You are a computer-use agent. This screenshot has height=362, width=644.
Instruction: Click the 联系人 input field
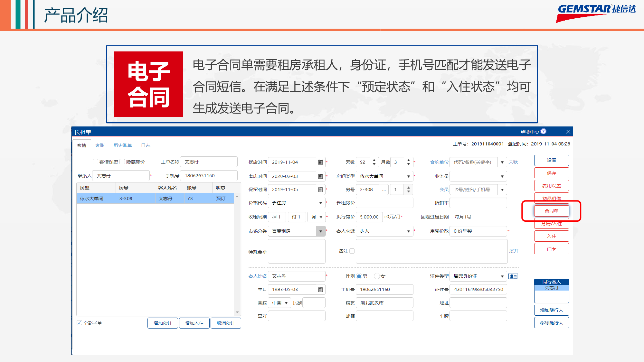(x=121, y=176)
